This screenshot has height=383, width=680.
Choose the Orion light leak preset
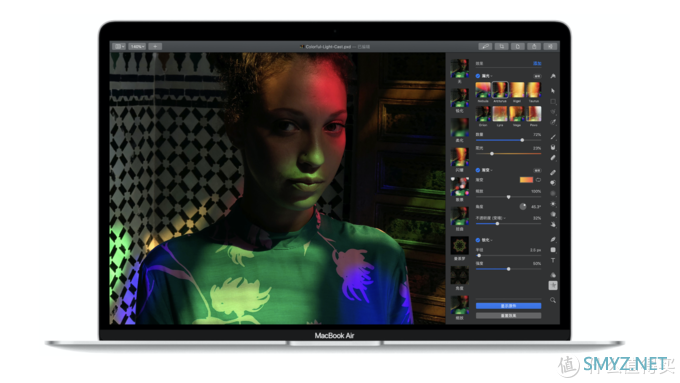[483, 114]
